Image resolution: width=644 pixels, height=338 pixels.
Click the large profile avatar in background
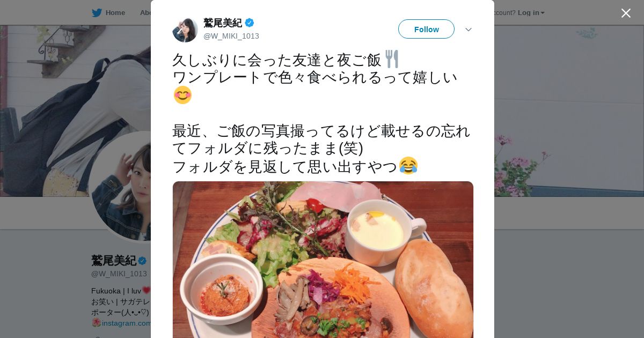coord(121,186)
